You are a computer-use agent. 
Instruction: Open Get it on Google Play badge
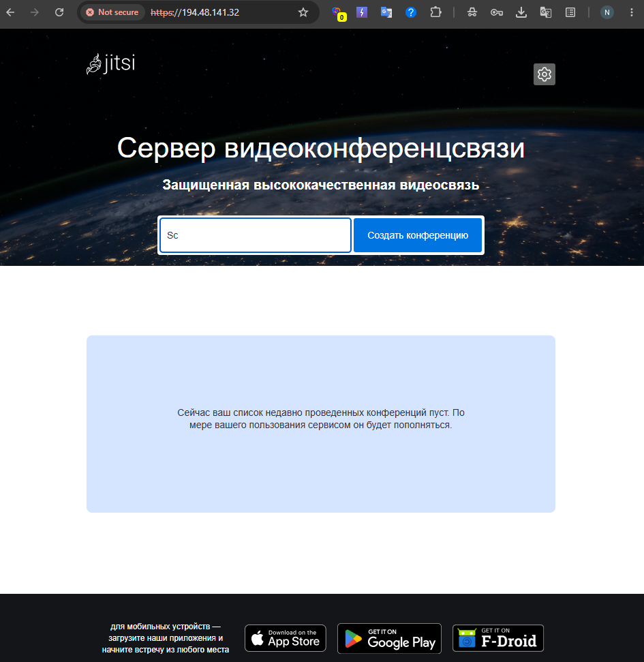(389, 638)
